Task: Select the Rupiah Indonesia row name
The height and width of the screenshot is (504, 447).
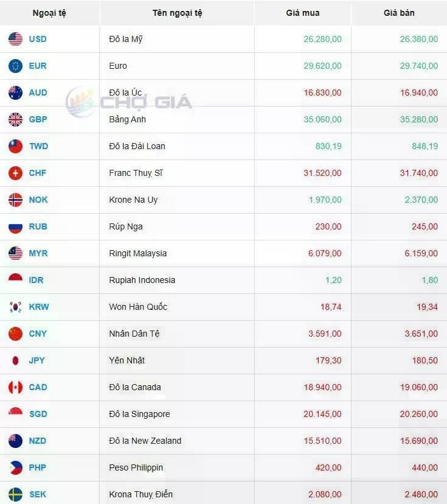Action: pyautogui.click(x=142, y=280)
